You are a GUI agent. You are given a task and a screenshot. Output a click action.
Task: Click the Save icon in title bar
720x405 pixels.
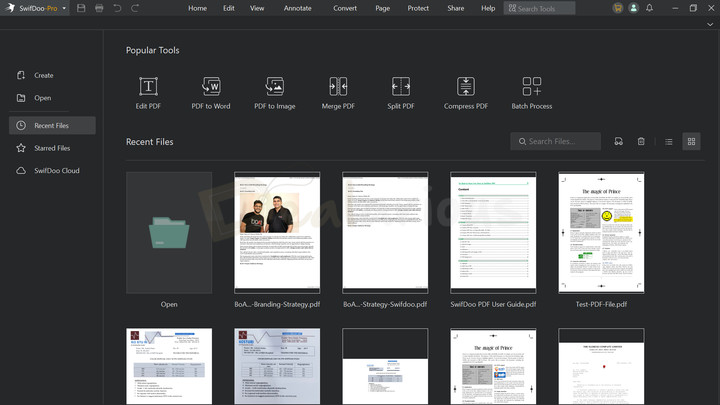click(x=81, y=8)
